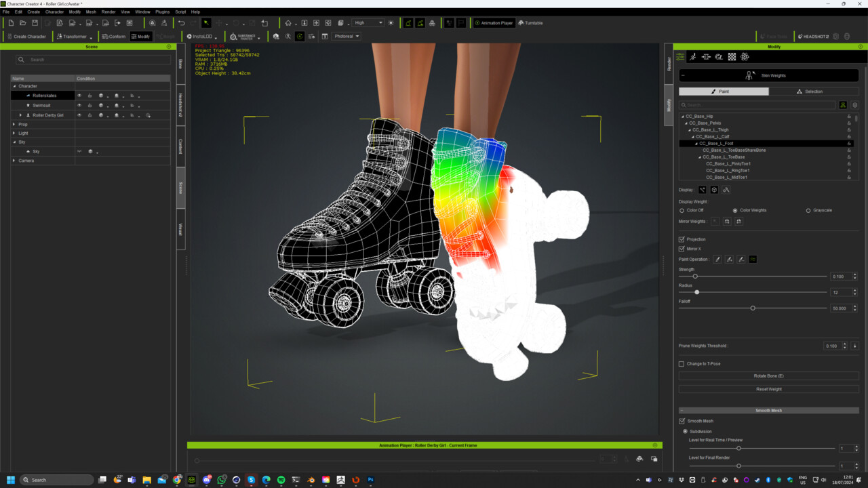This screenshot has height=488, width=868.
Task: Select the highlighted fourth Paint Operation icon
Action: point(753,259)
